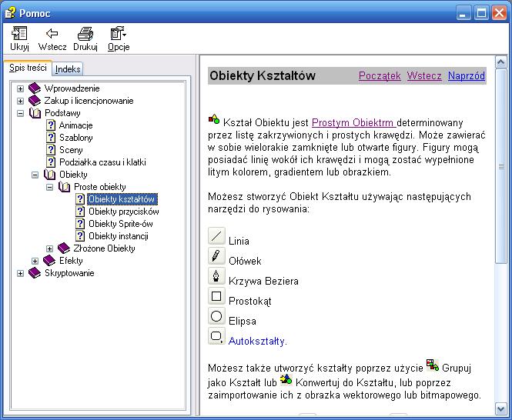
Task: Click the Grupuj jako Kształt icon
Action: [433, 365]
